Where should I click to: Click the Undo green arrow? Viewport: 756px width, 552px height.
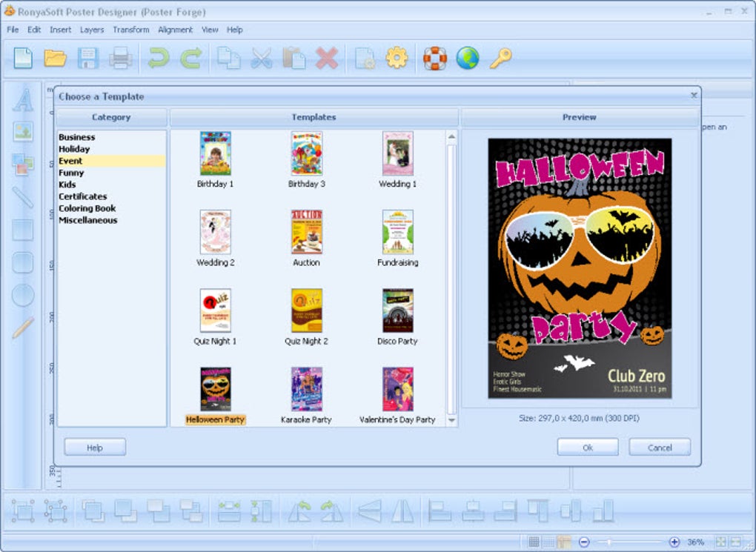pyautogui.click(x=158, y=59)
